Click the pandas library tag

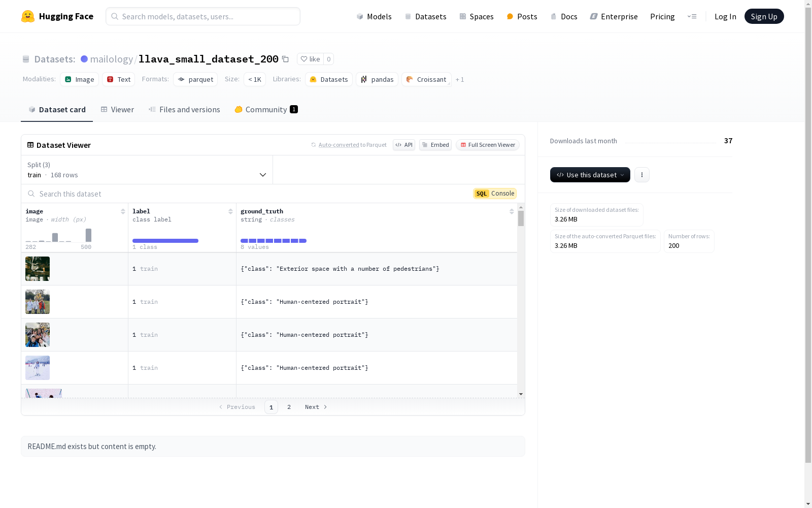[x=377, y=79]
